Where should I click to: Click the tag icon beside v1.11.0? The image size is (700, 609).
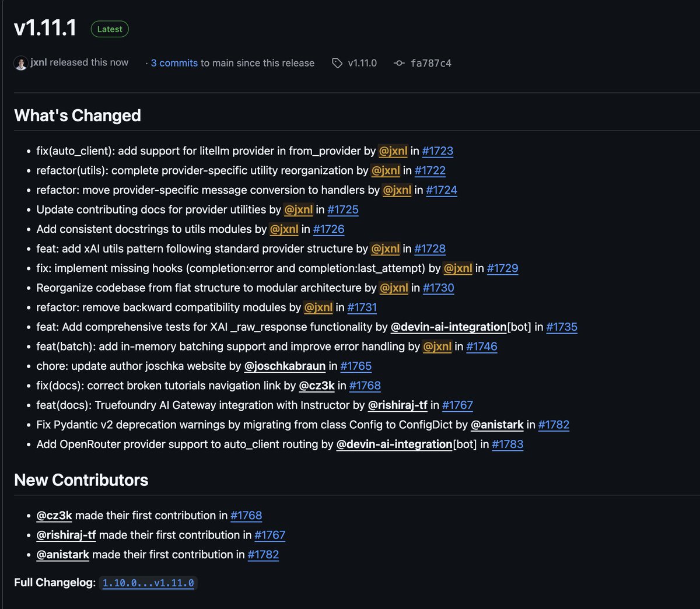coord(337,63)
